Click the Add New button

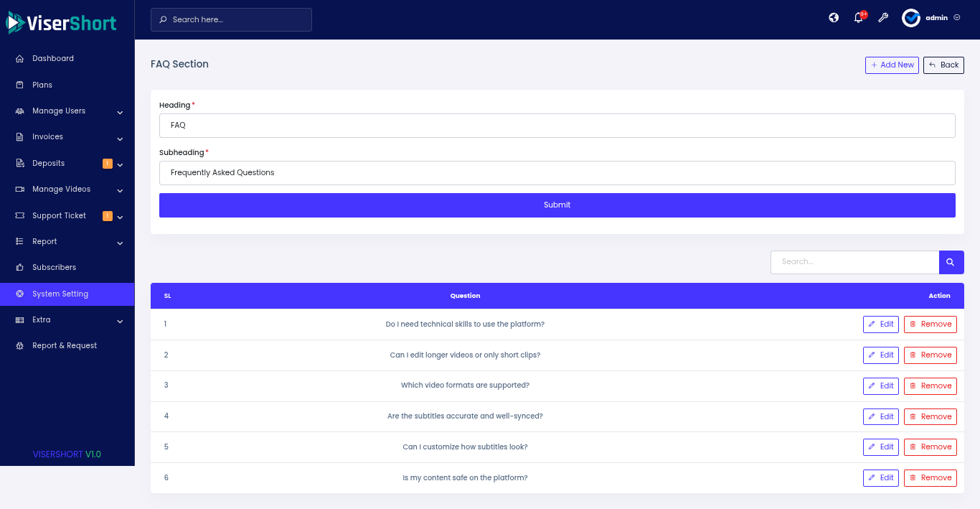(x=892, y=65)
